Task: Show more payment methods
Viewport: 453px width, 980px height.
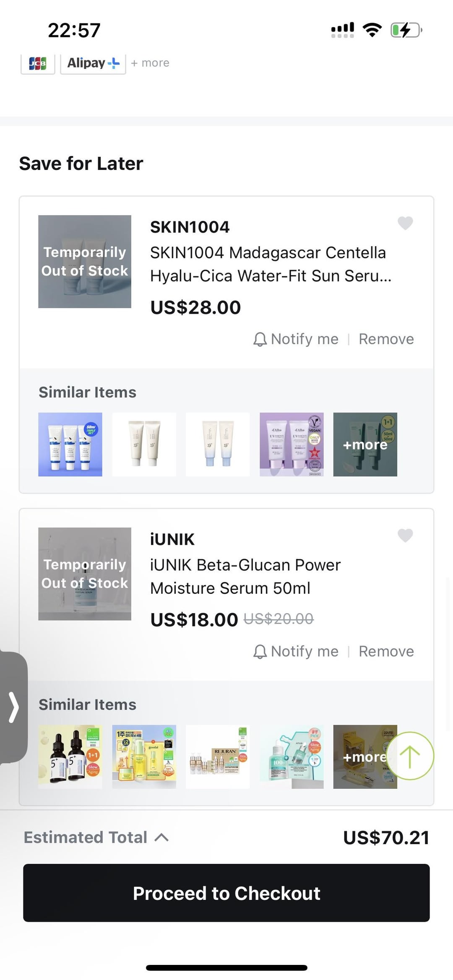Action: pyautogui.click(x=150, y=63)
